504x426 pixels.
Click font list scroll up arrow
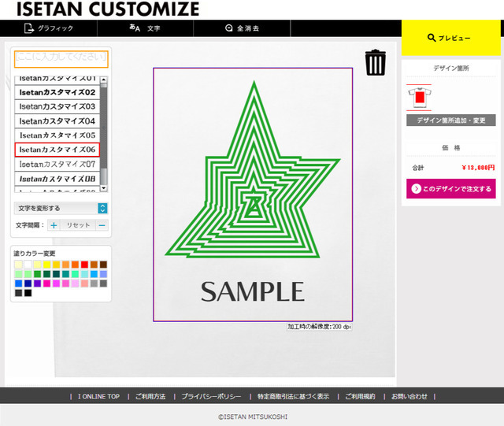coord(103,80)
